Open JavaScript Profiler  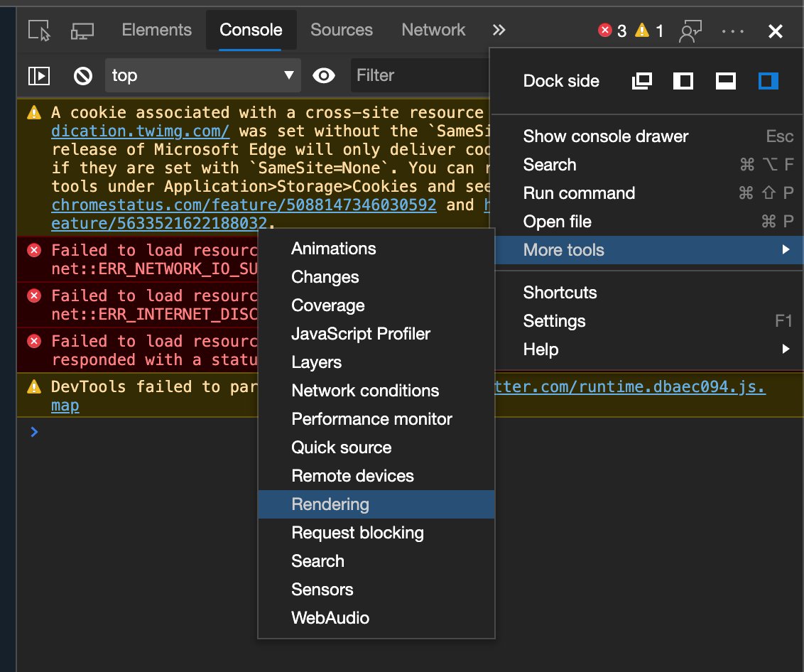376,334
